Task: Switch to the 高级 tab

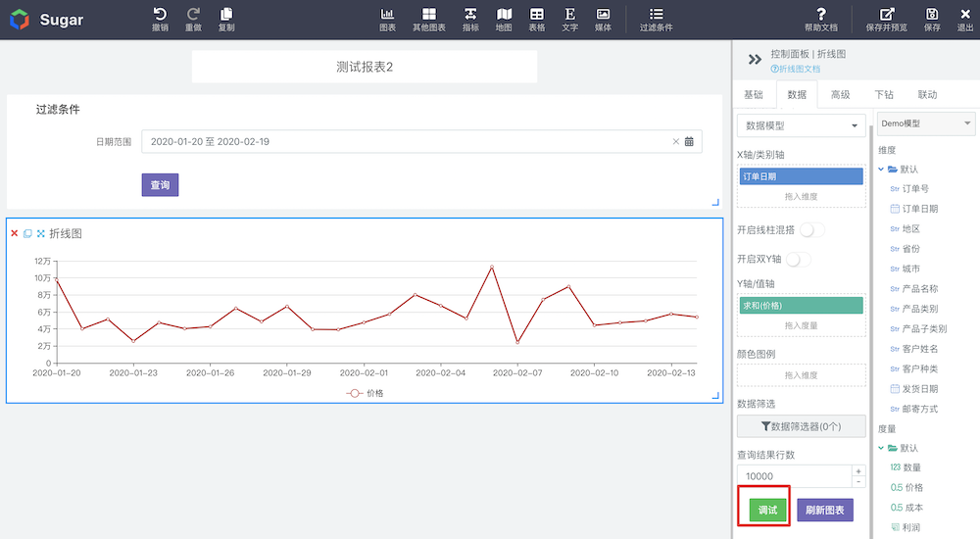Action: 840,94
